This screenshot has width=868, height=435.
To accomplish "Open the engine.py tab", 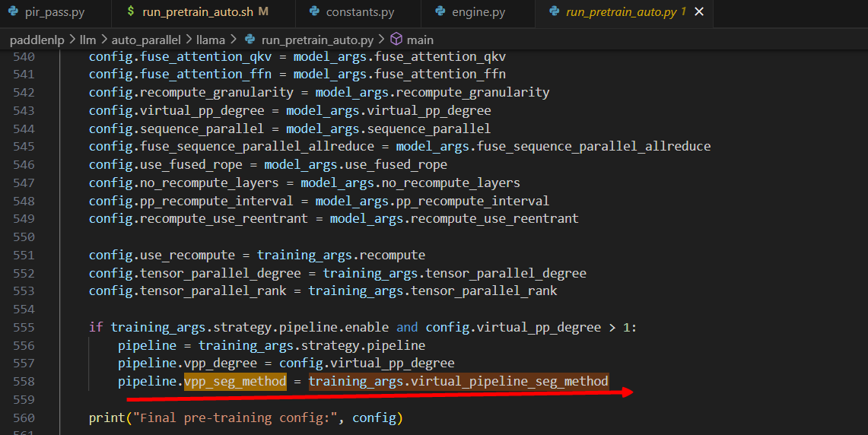I will (478, 12).
